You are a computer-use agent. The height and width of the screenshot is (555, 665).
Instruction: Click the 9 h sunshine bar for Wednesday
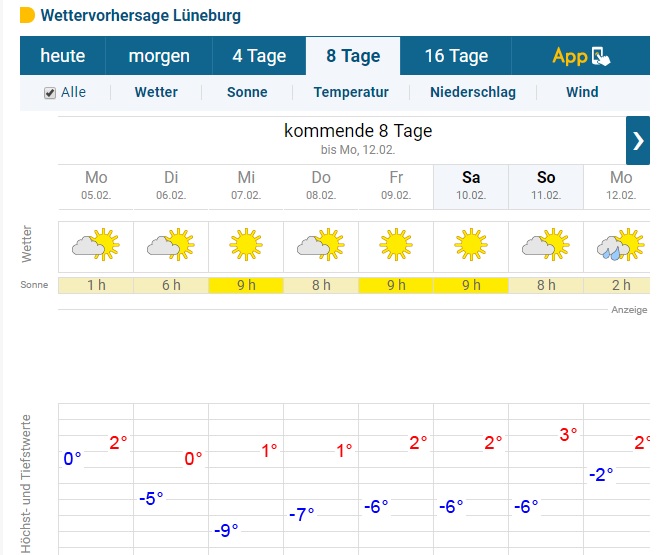pyautogui.click(x=246, y=285)
